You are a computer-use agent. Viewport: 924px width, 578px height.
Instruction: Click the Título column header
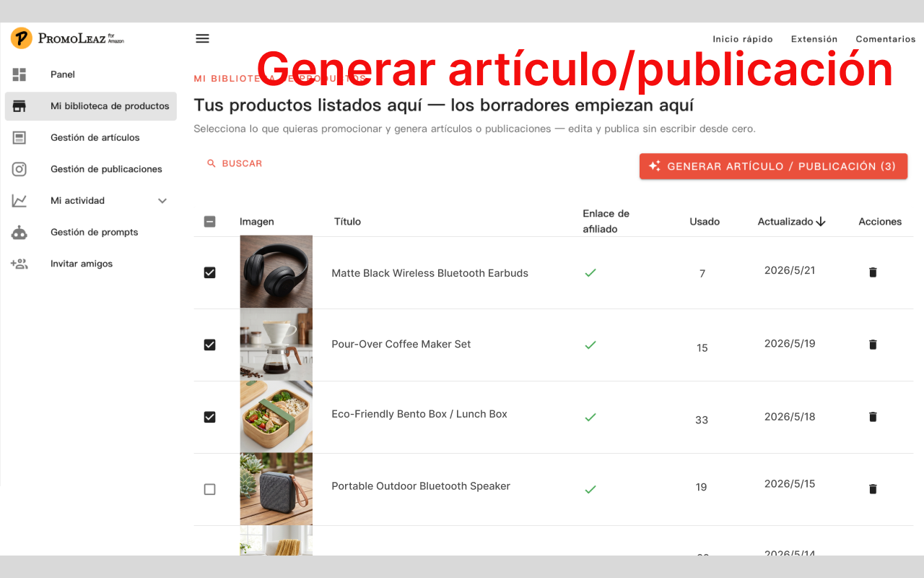[x=347, y=222]
